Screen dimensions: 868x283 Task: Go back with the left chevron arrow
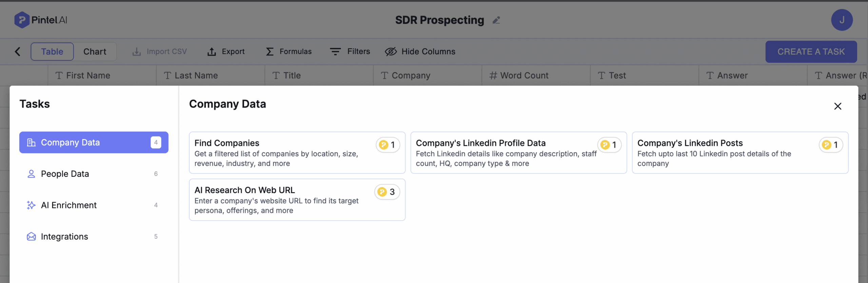coord(18,52)
